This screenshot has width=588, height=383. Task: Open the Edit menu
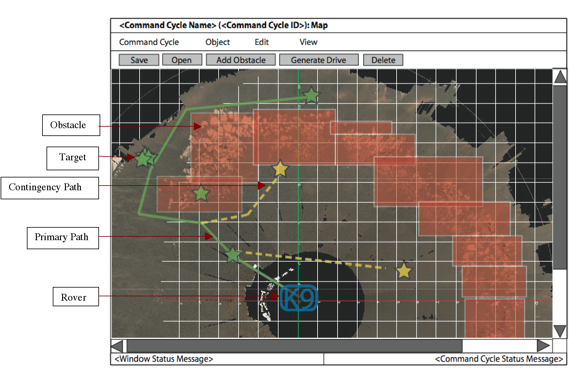click(261, 42)
